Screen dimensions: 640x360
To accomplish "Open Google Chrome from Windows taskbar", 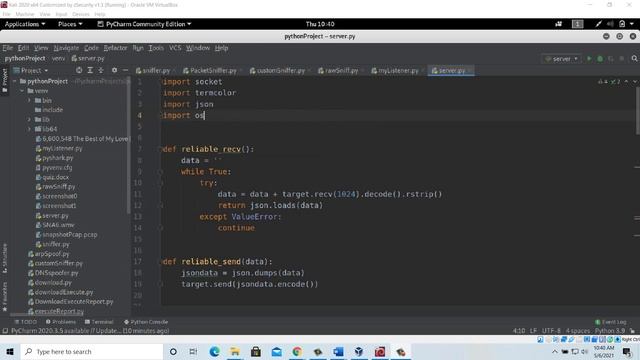I will coord(297,351).
